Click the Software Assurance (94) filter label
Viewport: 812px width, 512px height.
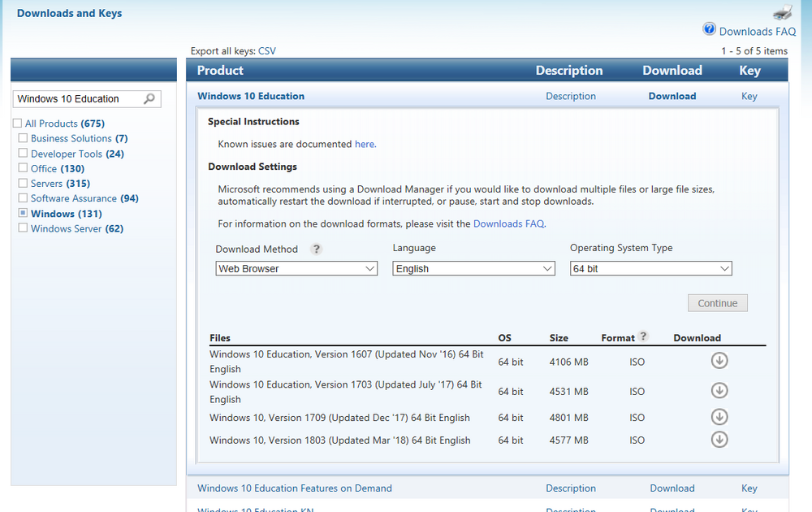pyautogui.click(x=84, y=198)
